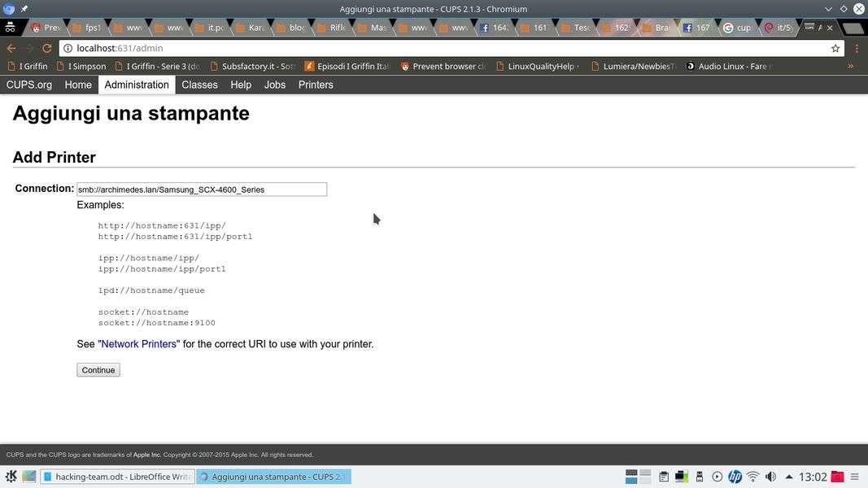This screenshot has width=868, height=488.
Task: Reload the page with the refresh icon
Action: [x=46, y=48]
